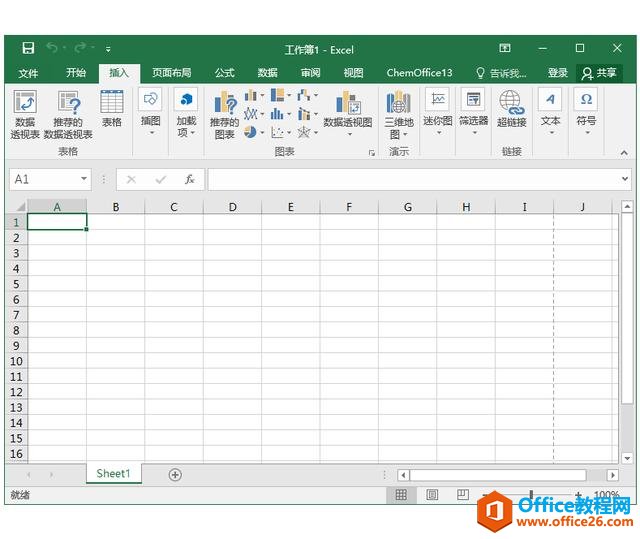Screen dimensions: 640x539
Task: Select column D header
Action: (233, 207)
